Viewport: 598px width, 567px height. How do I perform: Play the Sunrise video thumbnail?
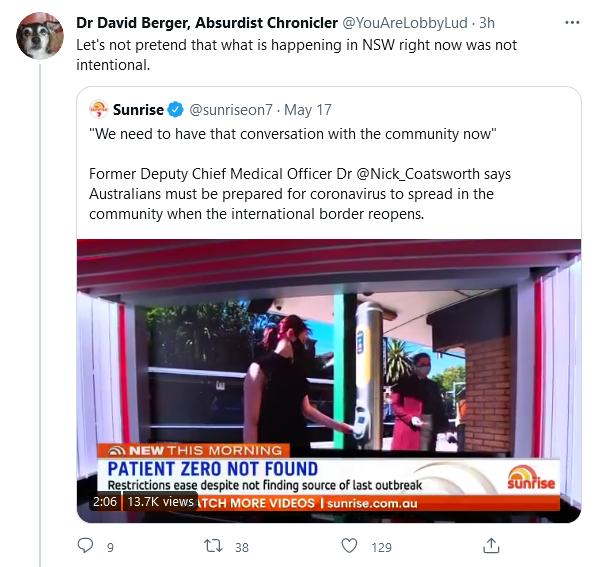329,381
